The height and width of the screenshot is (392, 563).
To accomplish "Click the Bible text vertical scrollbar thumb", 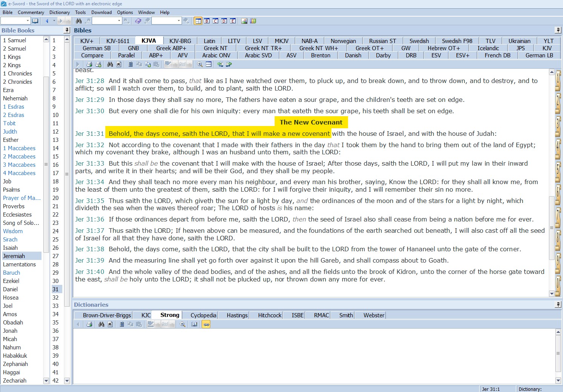I will click(552, 228).
